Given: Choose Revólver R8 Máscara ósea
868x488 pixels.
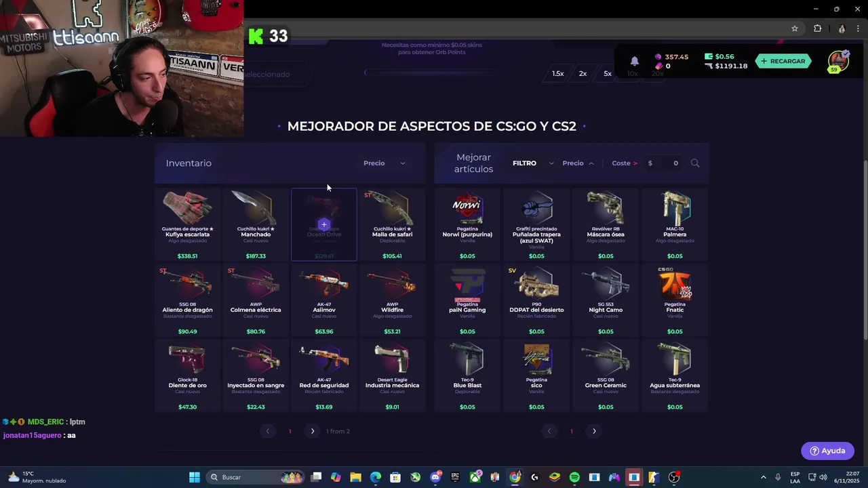Looking at the screenshot, I should coord(606,224).
